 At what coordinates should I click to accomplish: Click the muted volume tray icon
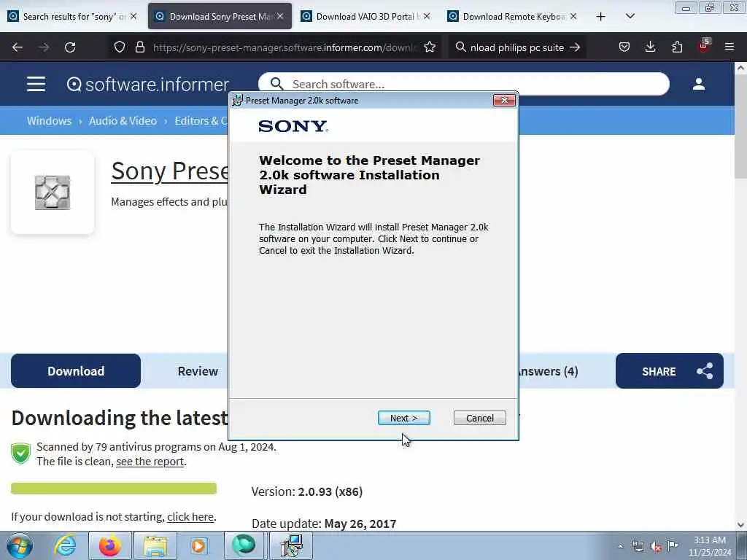656,546
